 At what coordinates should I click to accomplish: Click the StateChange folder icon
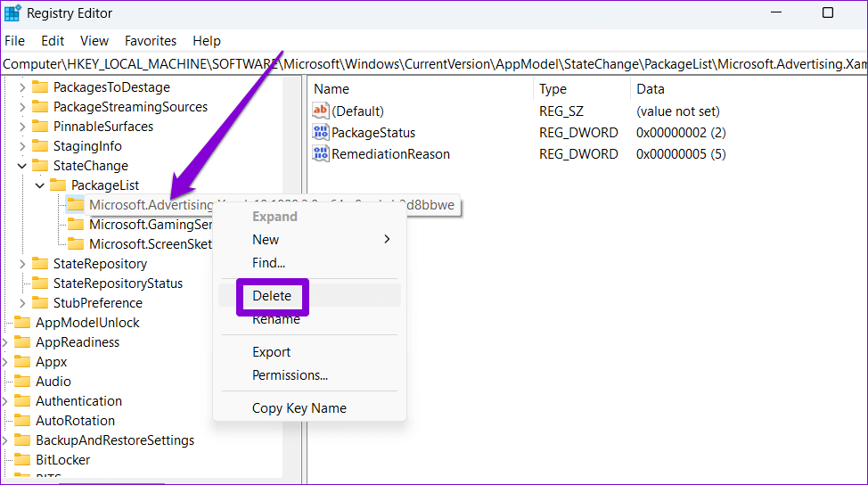[40, 166]
